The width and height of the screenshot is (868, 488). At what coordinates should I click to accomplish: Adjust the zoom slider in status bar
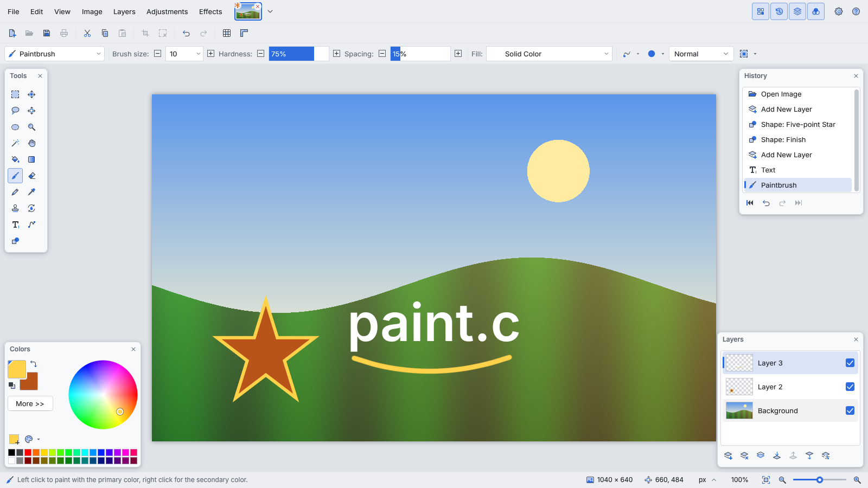tap(820, 480)
